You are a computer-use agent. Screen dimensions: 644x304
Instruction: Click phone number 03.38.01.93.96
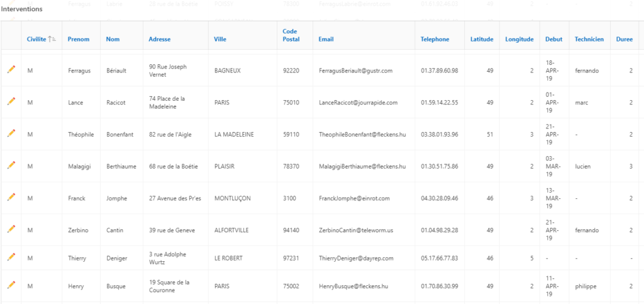(440, 134)
